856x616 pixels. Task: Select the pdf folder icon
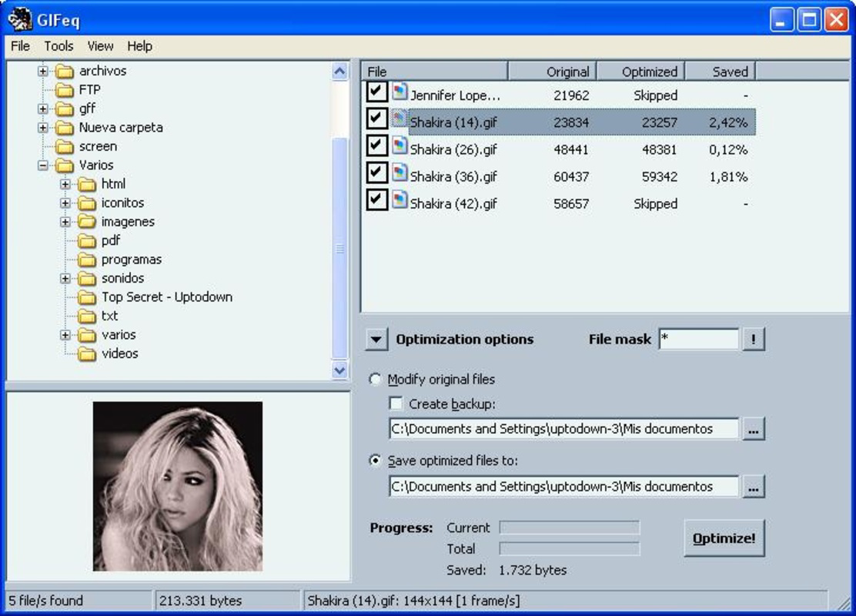87,241
